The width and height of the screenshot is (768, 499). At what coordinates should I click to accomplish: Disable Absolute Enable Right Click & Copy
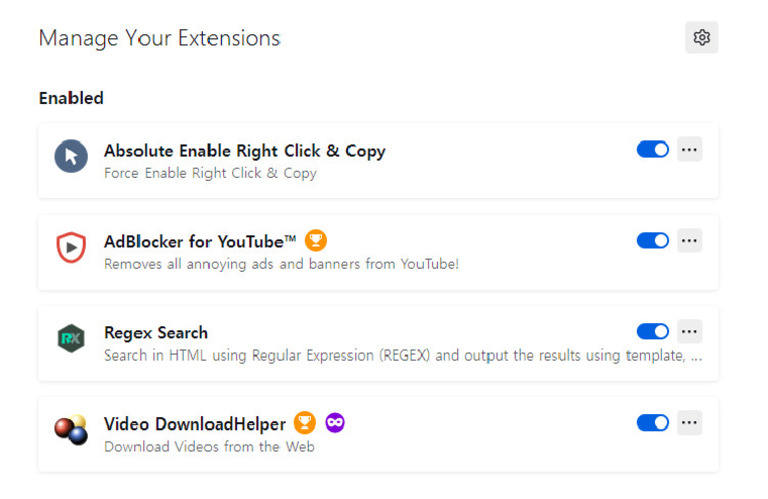[x=653, y=150]
